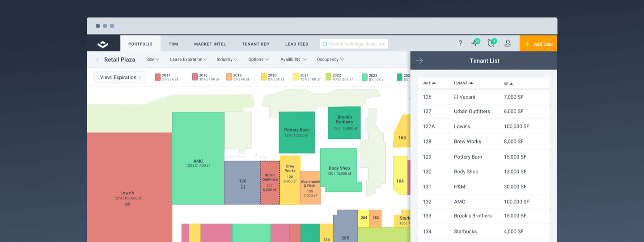Click Retail Plaza title text
This screenshot has width=644, height=242.
click(x=119, y=60)
